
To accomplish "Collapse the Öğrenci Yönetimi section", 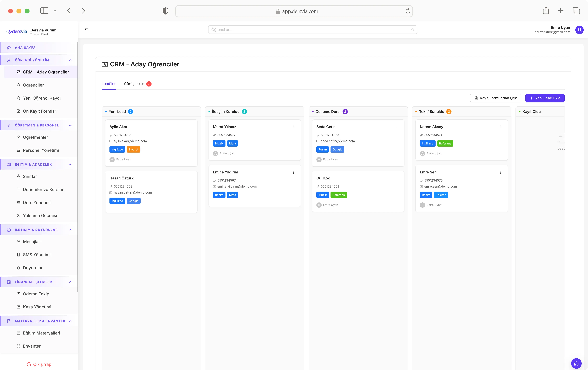I will tap(70, 60).
